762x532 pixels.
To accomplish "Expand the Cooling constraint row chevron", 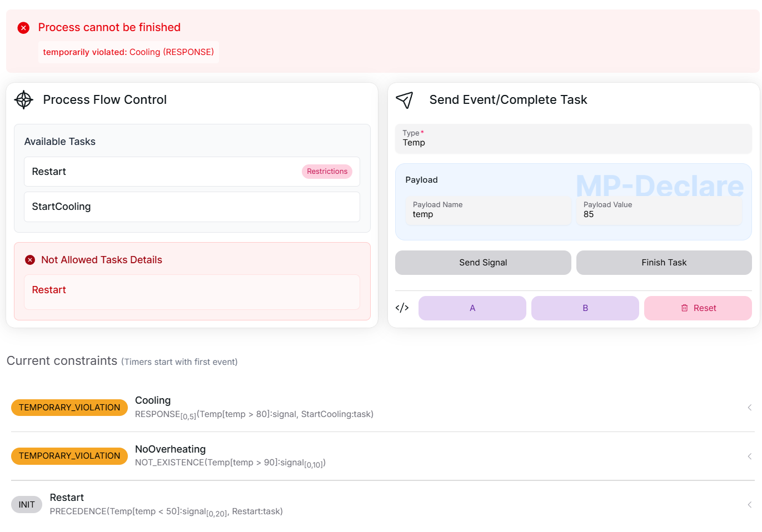I will pyautogui.click(x=749, y=408).
